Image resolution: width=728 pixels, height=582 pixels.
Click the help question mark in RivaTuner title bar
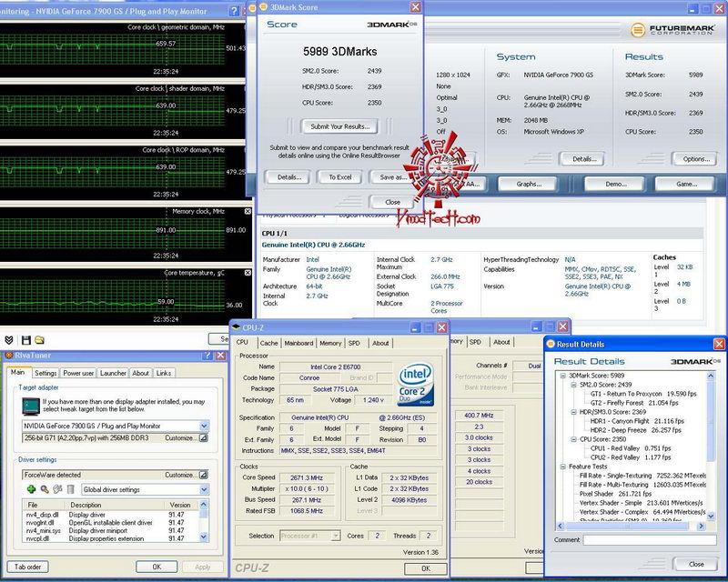click(x=207, y=356)
